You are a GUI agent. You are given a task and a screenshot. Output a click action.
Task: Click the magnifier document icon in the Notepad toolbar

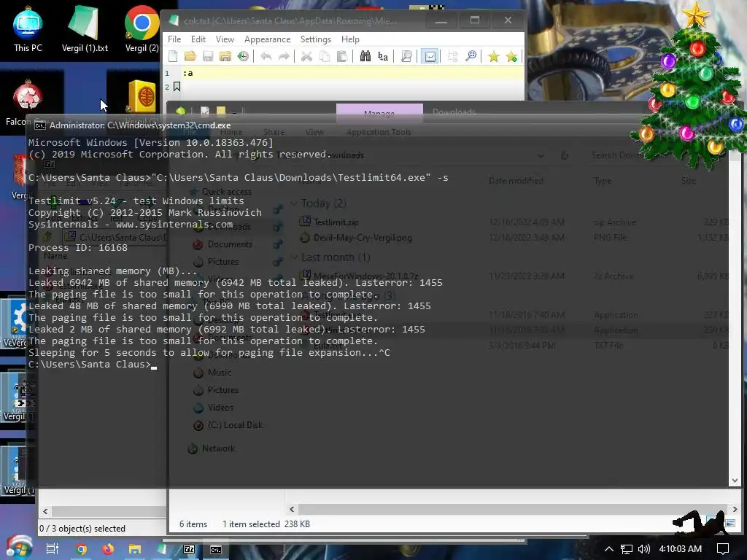(406, 57)
